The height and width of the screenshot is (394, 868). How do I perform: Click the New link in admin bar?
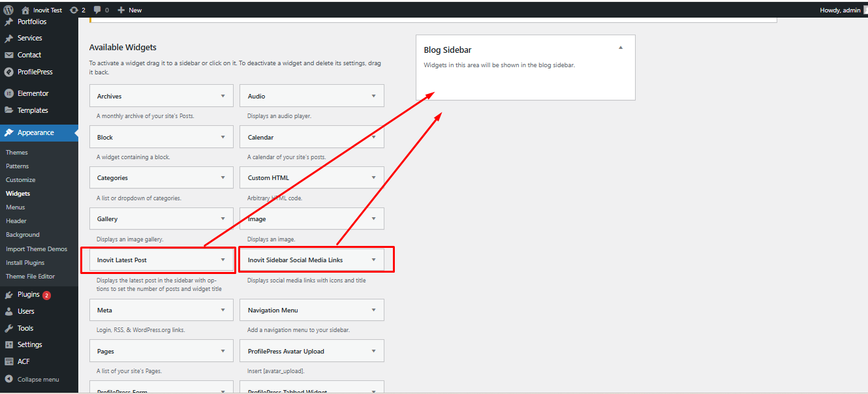click(135, 10)
